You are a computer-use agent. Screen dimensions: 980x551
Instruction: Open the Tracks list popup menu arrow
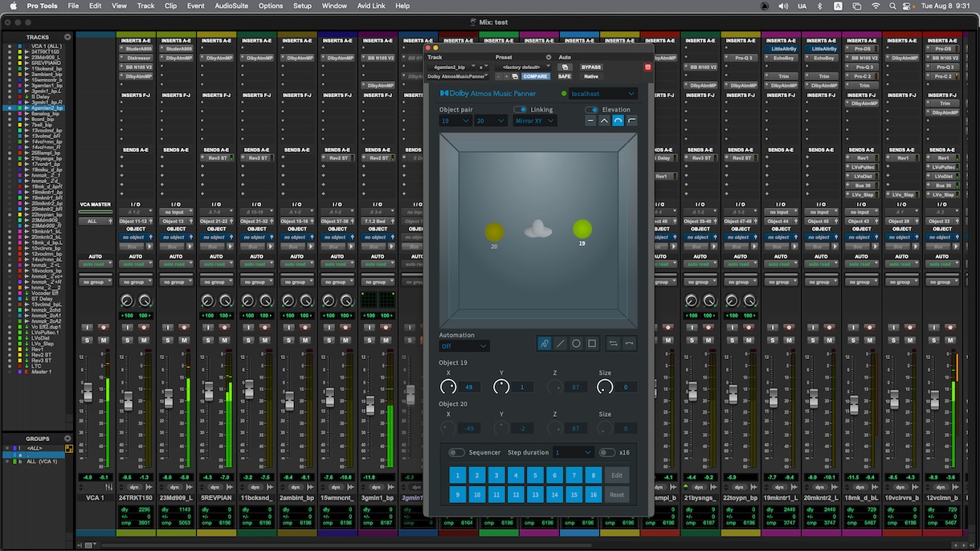click(x=67, y=37)
